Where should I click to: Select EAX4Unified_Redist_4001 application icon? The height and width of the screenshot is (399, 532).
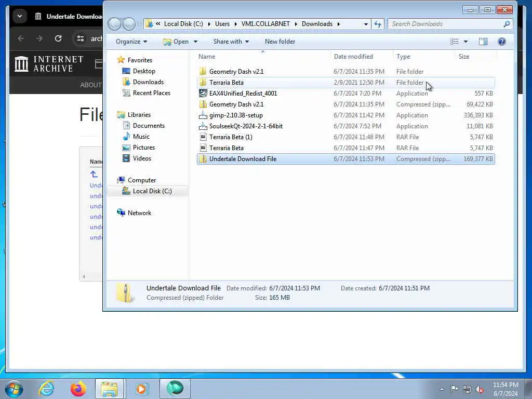click(x=203, y=93)
